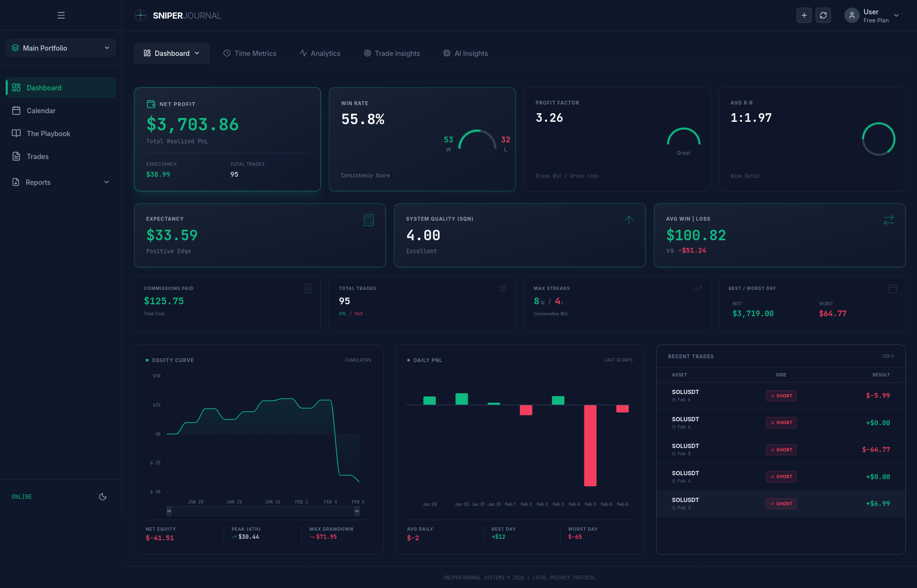Click the System Quality up-arrow icon
This screenshot has height=588, width=917.
click(x=629, y=220)
